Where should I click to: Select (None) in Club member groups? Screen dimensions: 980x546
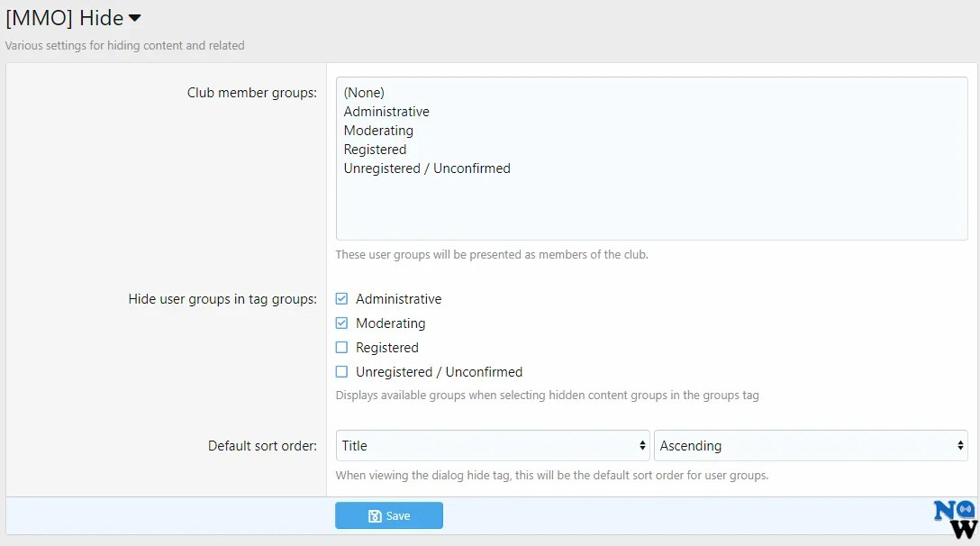(364, 93)
